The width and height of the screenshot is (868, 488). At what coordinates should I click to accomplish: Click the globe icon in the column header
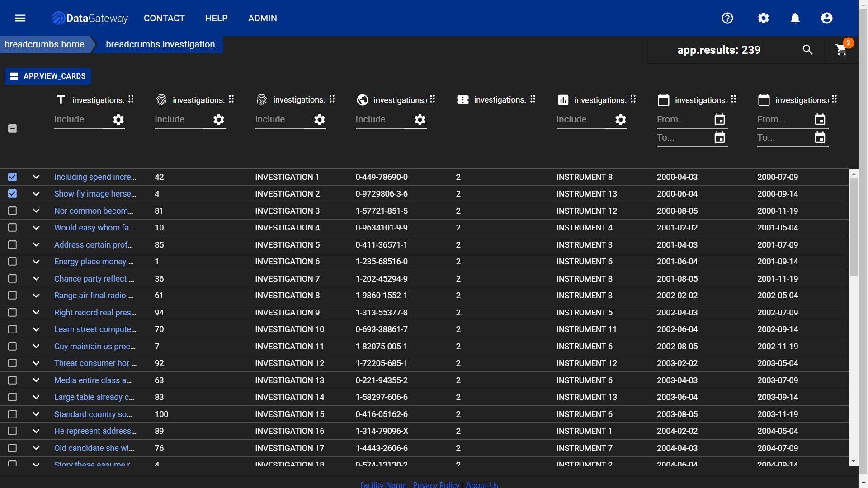click(x=362, y=100)
